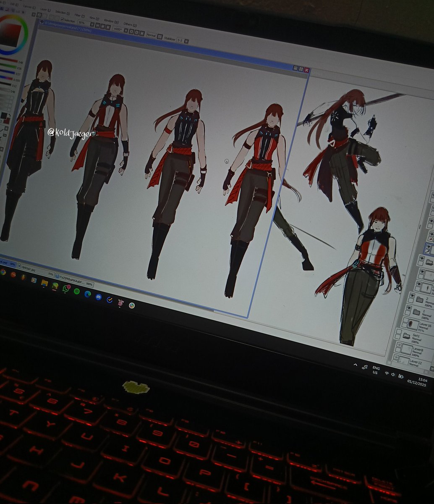
Task: Hide folder 1 using its eye icon
Action: pyautogui.click(x=409, y=307)
